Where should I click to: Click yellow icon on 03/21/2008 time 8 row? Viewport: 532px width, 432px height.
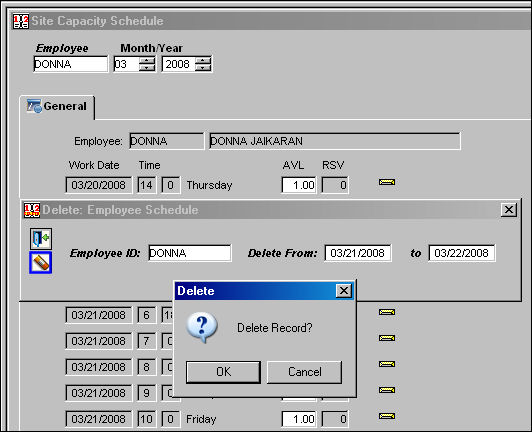click(x=387, y=364)
